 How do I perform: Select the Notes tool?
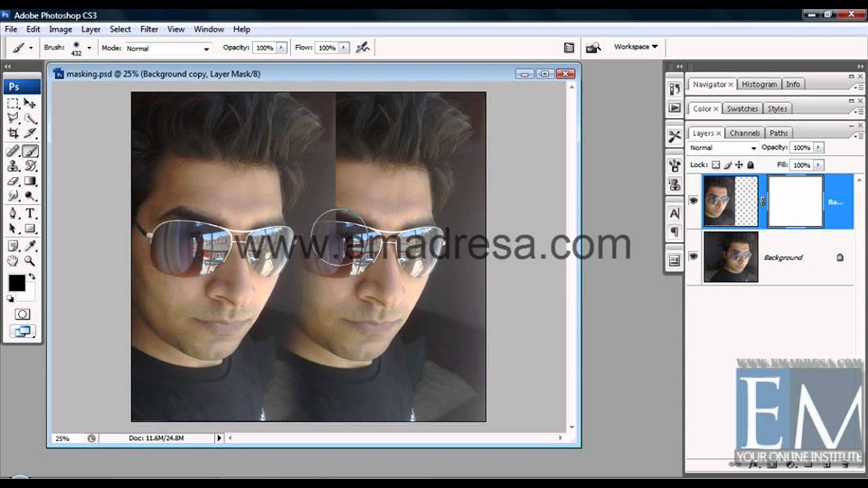click(x=13, y=245)
